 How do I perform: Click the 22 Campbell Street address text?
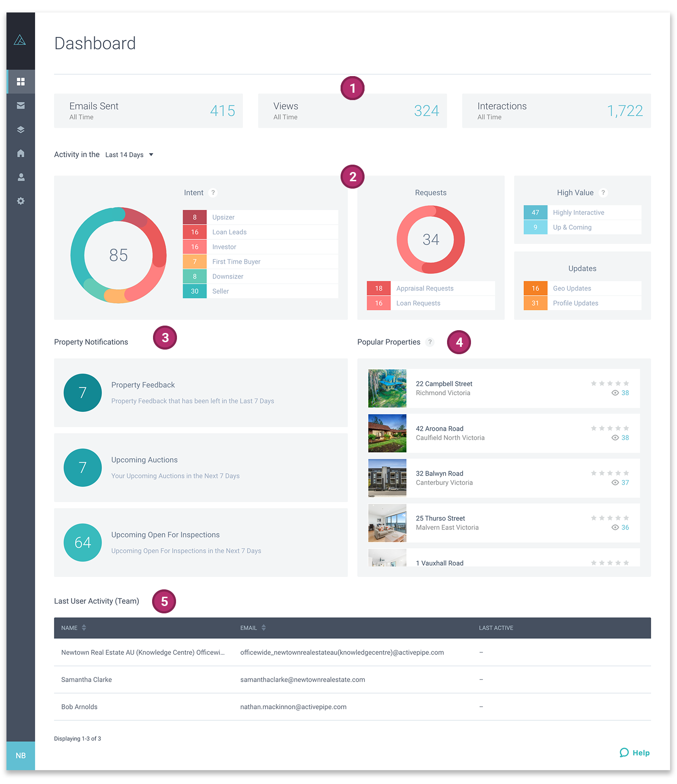pyautogui.click(x=444, y=384)
